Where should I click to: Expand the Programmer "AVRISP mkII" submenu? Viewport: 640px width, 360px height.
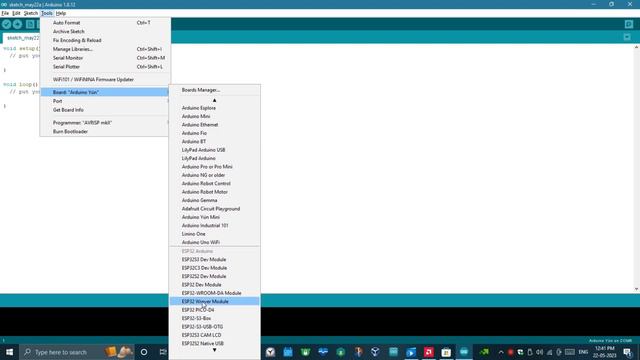pyautogui.click(x=105, y=122)
